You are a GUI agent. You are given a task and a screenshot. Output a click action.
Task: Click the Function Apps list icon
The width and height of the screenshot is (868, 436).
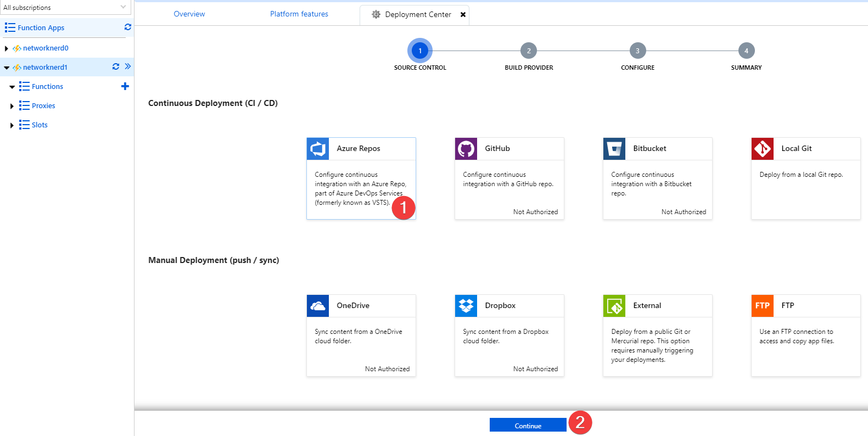(10, 27)
